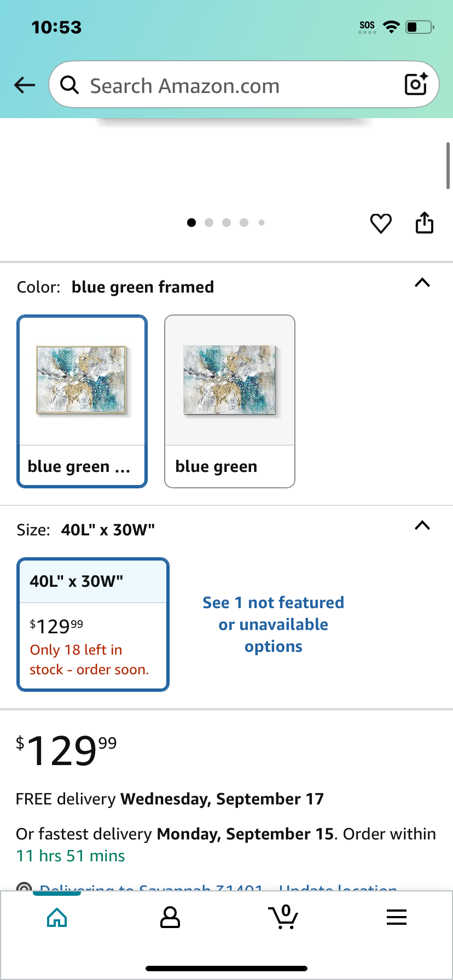Tap the back arrow icon
Viewport: 453px width, 980px height.
tap(25, 85)
